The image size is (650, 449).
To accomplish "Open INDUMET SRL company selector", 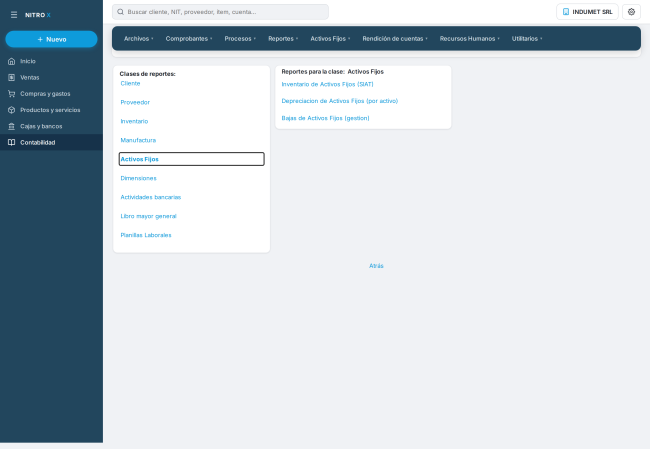I will (587, 12).
